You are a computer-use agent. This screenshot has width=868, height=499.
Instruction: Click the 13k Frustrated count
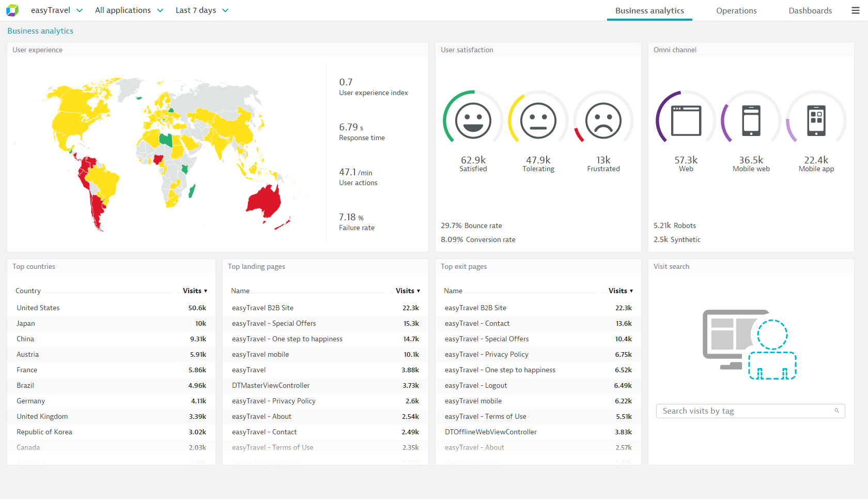tap(603, 160)
